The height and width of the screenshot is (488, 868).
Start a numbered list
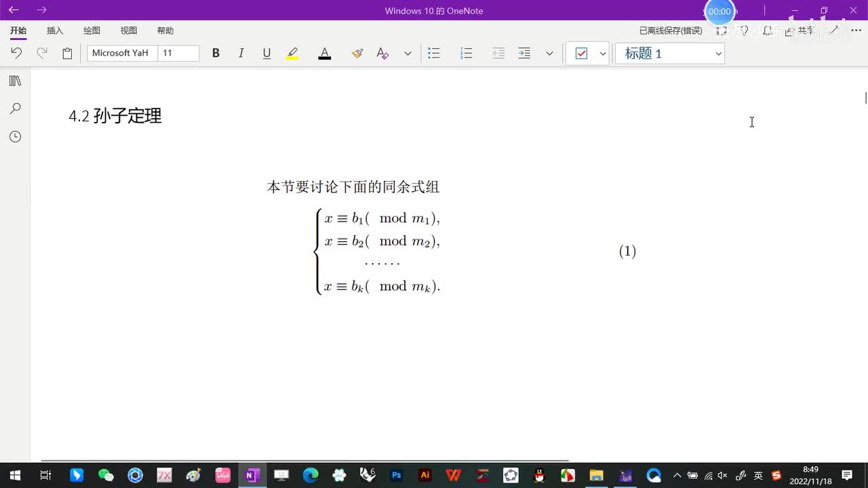tap(466, 53)
